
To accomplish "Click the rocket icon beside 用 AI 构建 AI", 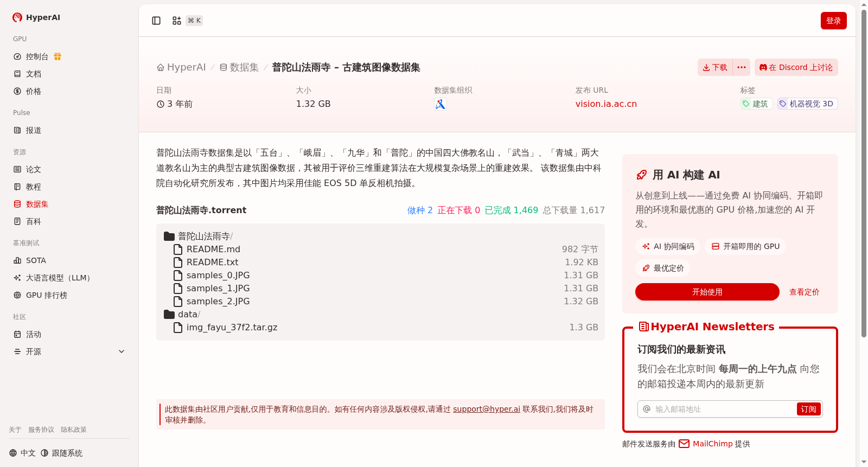I will 642,175.
